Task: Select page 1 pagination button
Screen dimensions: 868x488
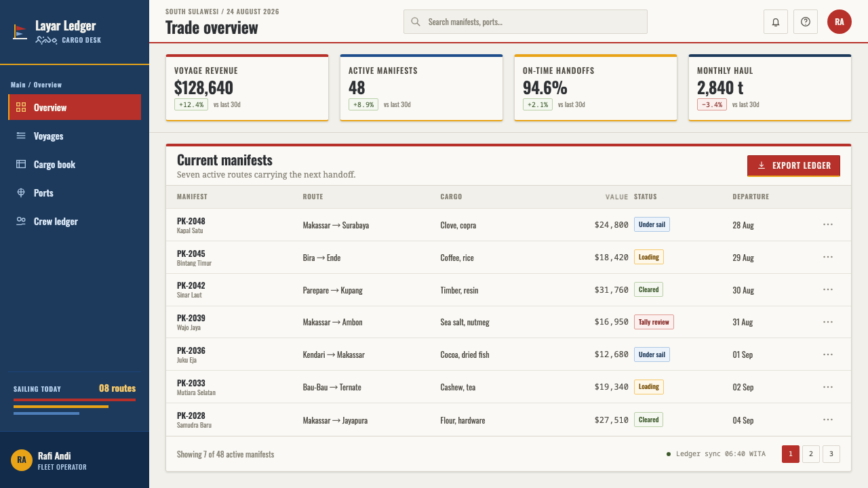Action: pyautogui.click(x=791, y=454)
